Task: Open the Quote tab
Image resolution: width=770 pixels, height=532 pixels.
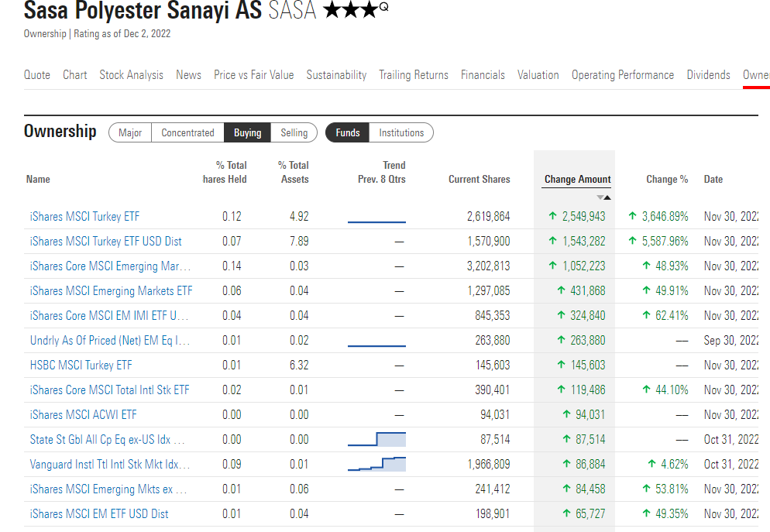Action: 37,74
